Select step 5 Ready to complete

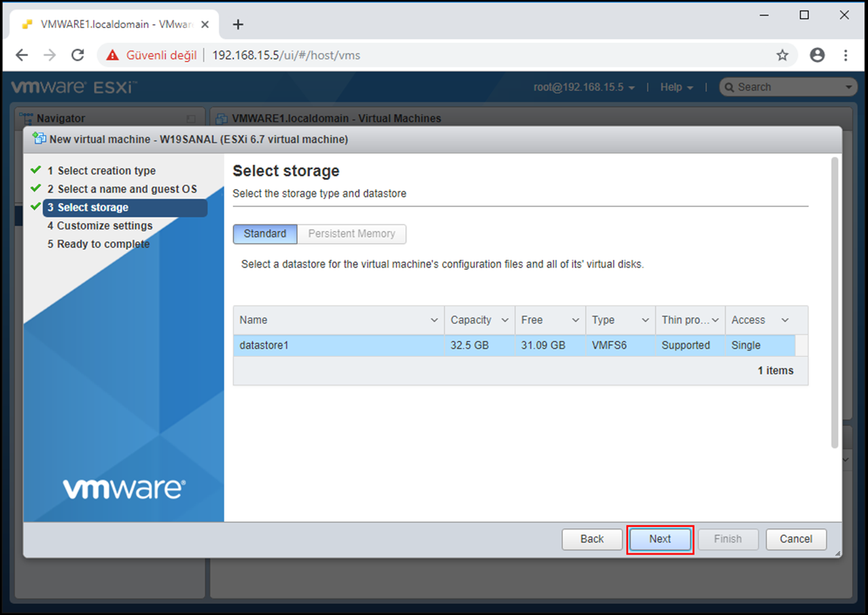pos(98,244)
